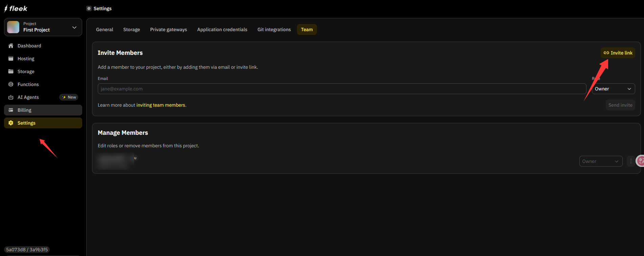This screenshot has height=256, width=644.
Task: Open Functions via the globe icon
Action: click(11, 84)
